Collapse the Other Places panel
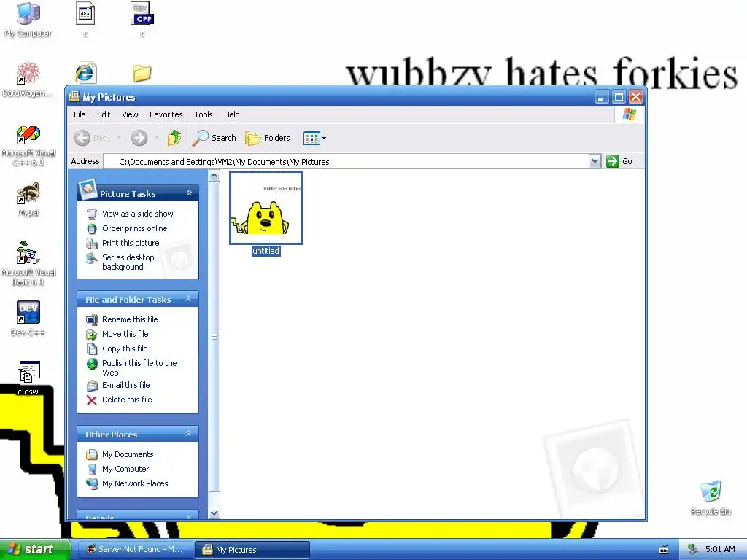747x560 pixels. point(189,434)
